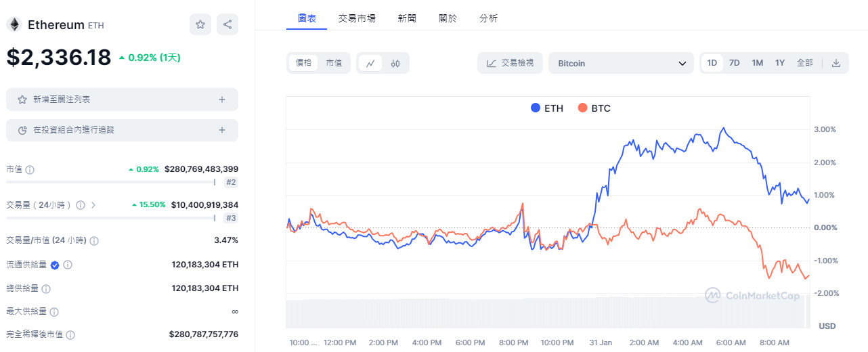Set chart range to 1M
The image size is (868, 352).
pos(758,63)
